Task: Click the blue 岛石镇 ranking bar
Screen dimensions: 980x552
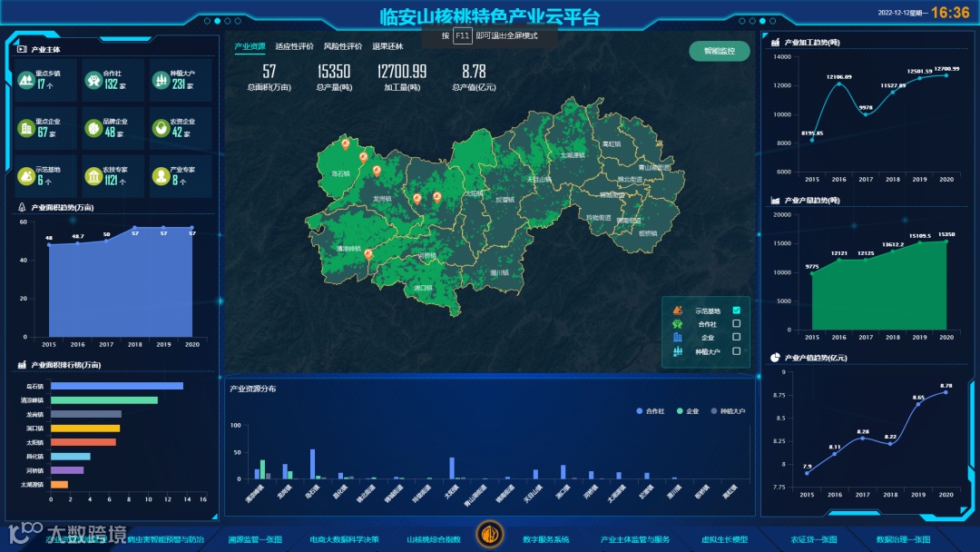Action: coord(117,386)
